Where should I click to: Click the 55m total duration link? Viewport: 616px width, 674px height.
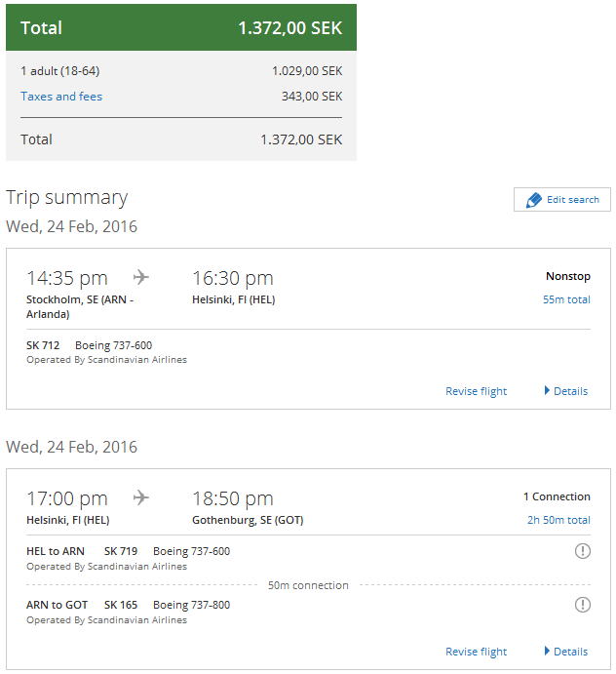[x=566, y=299]
